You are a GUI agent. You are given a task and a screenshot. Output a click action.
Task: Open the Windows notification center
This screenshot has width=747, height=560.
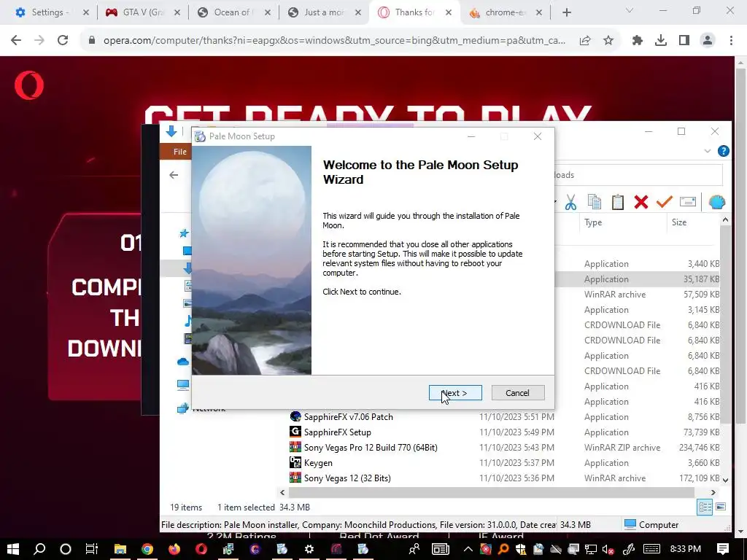(722, 549)
